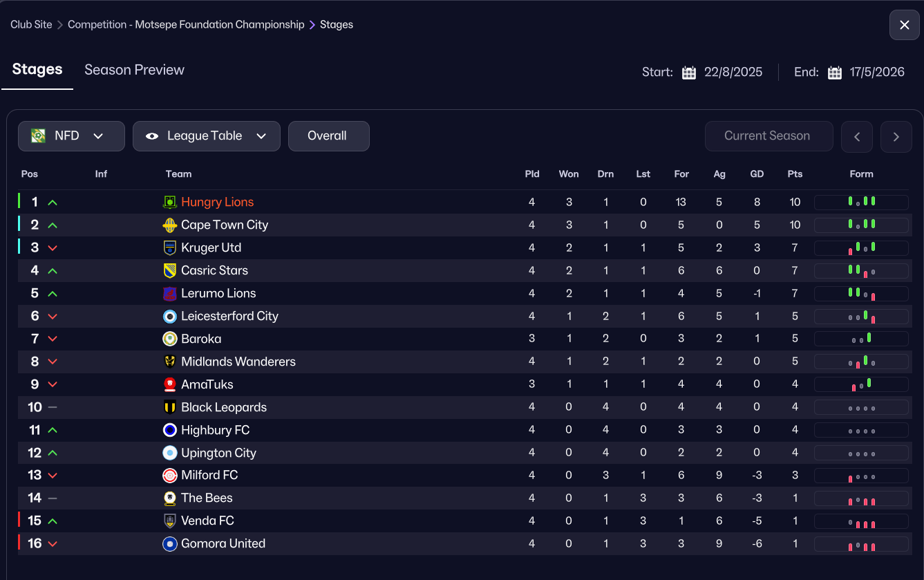Image resolution: width=924 pixels, height=580 pixels.
Task: Click the Hungry Lions club badge icon
Action: (170, 202)
